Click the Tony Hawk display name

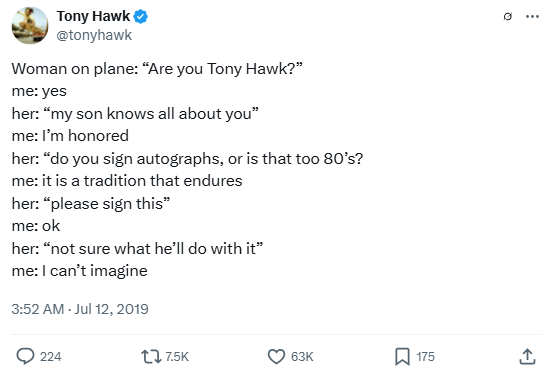[x=93, y=16]
